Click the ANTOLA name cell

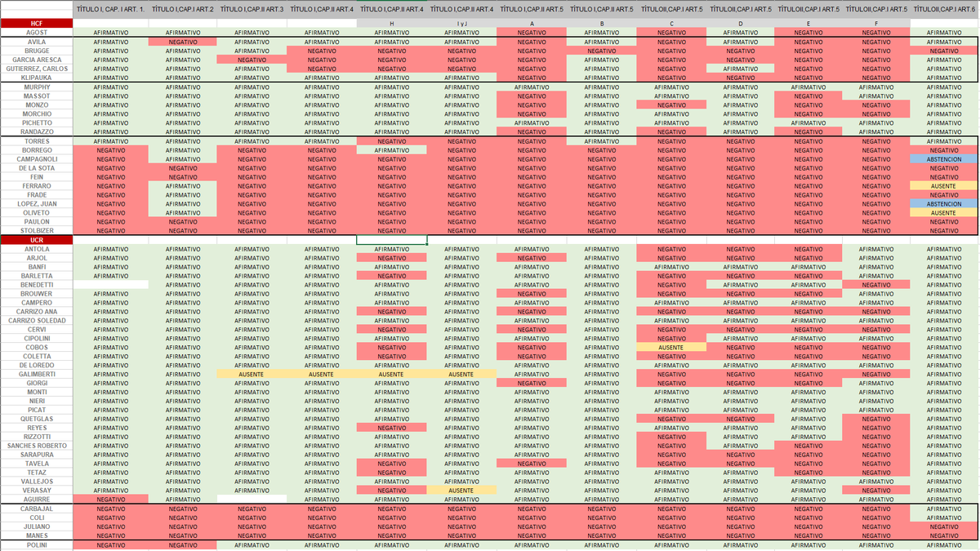37,249
